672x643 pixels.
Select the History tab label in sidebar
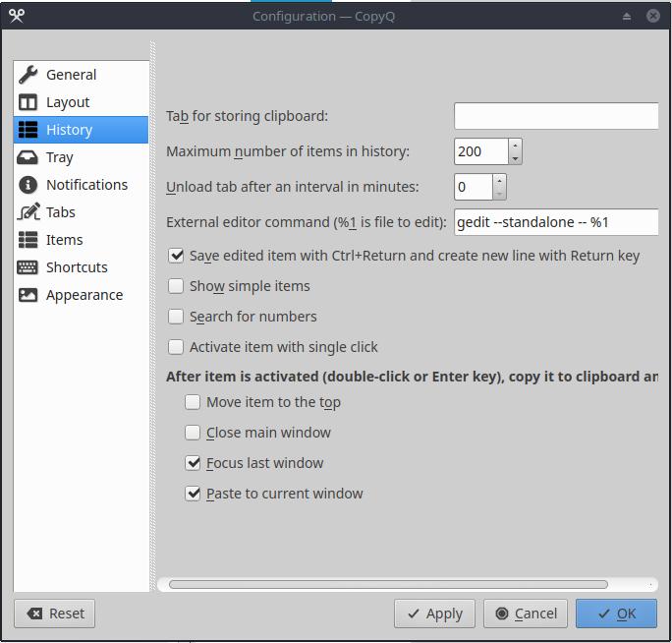pyautogui.click(x=69, y=130)
